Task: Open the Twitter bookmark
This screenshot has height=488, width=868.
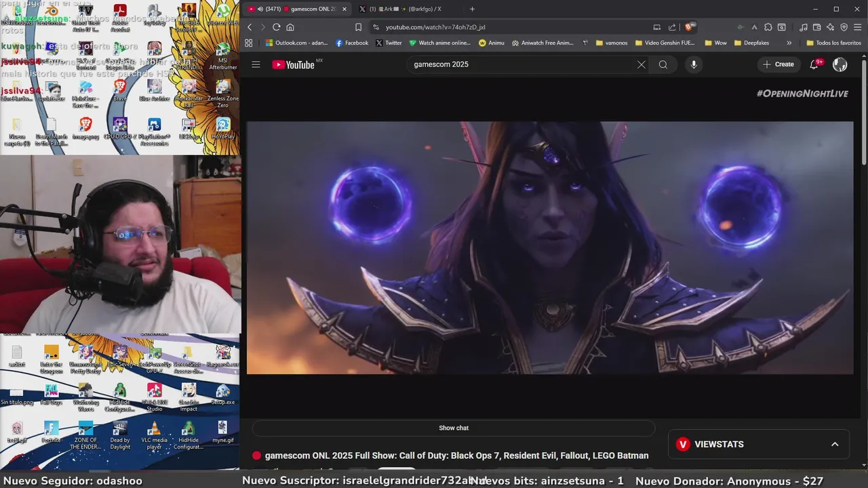Action: (x=389, y=43)
